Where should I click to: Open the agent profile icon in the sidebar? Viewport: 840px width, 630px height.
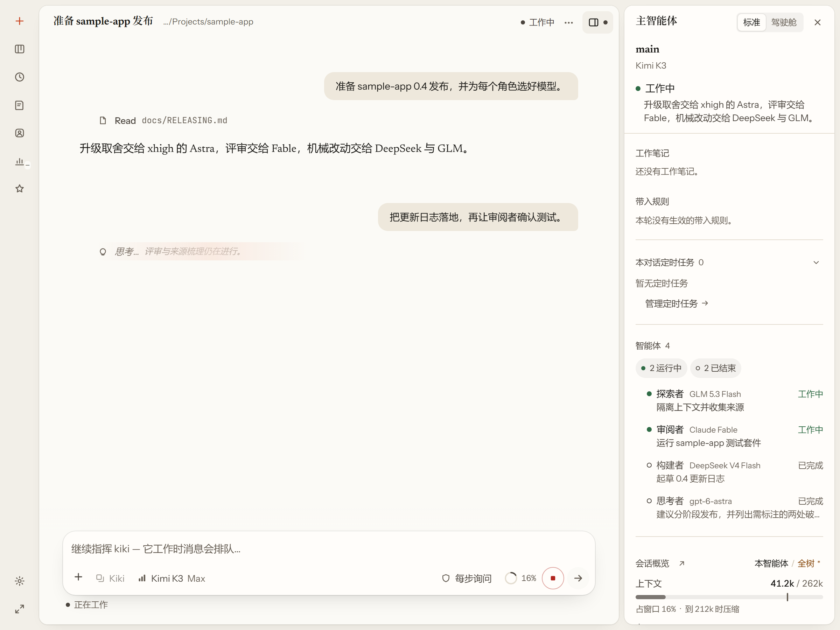tap(19, 133)
